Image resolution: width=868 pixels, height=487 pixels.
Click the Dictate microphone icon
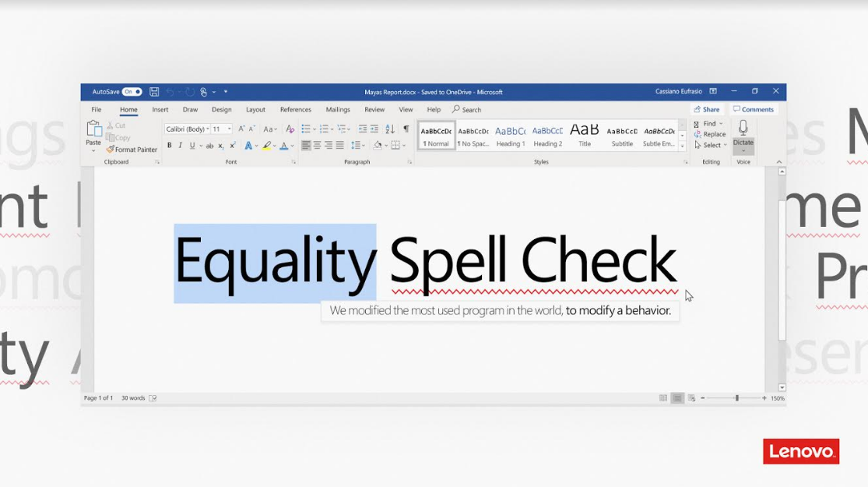click(743, 129)
